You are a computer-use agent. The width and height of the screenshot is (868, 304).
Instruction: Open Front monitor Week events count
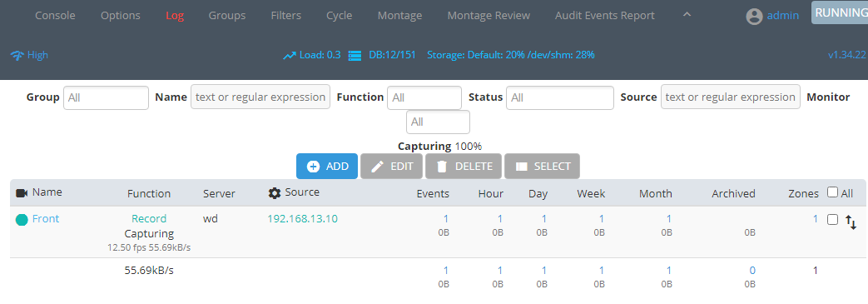pos(602,219)
